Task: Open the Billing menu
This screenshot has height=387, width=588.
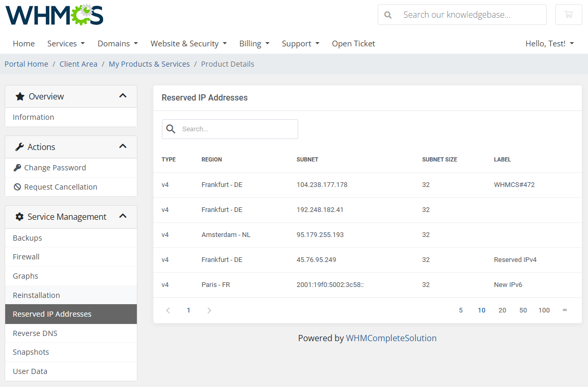Action: click(254, 44)
